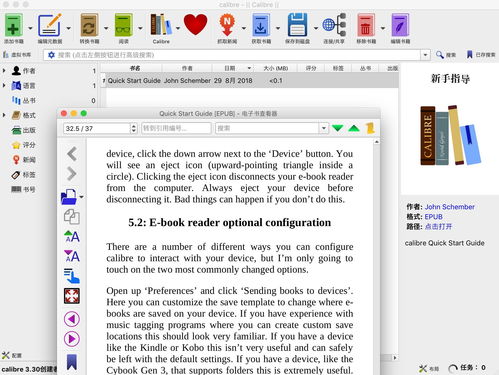Open the Edit metadata tool
The height and width of the screenshot is (375, 499).
pyautogui.click(x=50, y=25)
